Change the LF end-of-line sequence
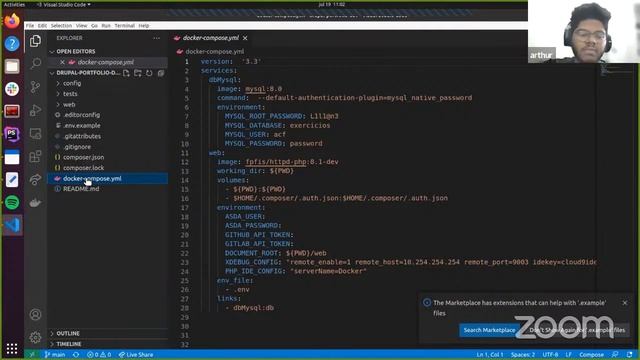Viewport: 640px width, 360px height. click(x=569, y=354)
